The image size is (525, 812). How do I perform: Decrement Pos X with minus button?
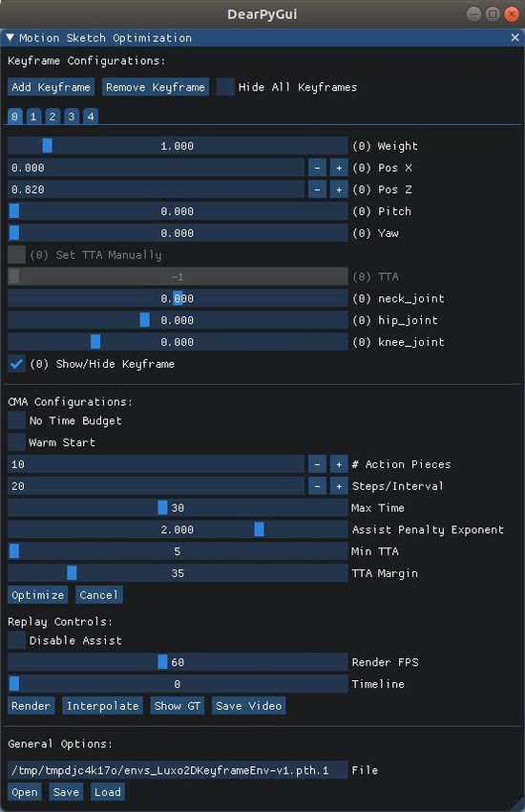317,168
